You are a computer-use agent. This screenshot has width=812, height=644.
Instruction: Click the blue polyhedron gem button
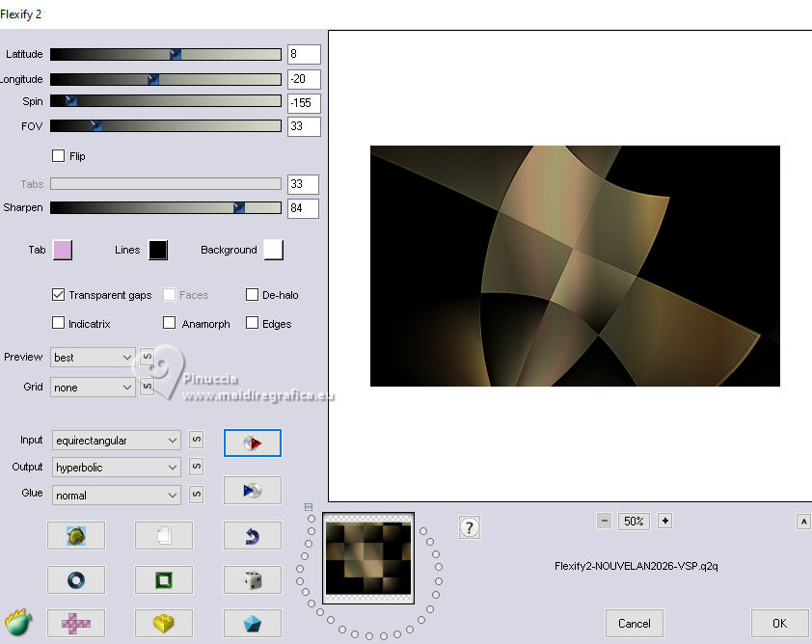point(252,623)
